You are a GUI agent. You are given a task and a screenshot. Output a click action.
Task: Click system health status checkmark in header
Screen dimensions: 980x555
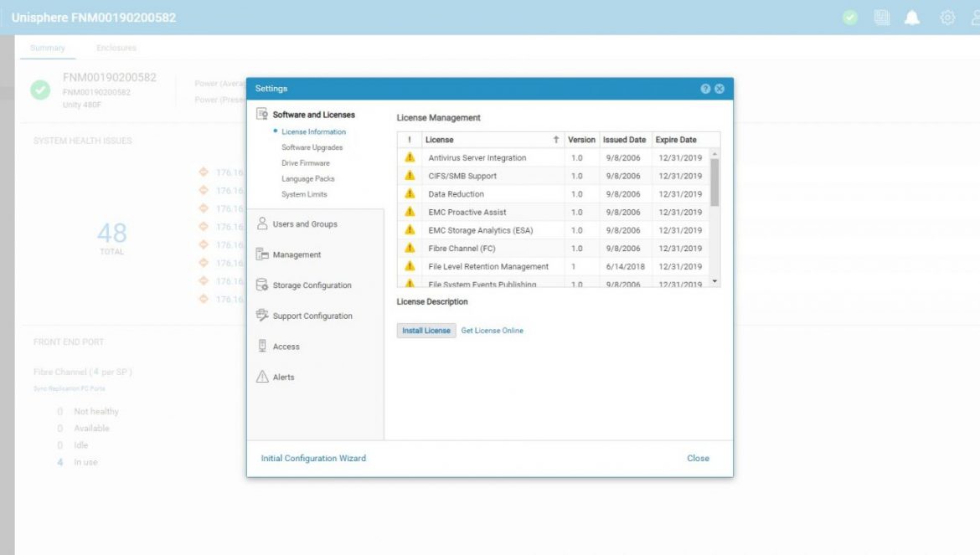point(850,18)
